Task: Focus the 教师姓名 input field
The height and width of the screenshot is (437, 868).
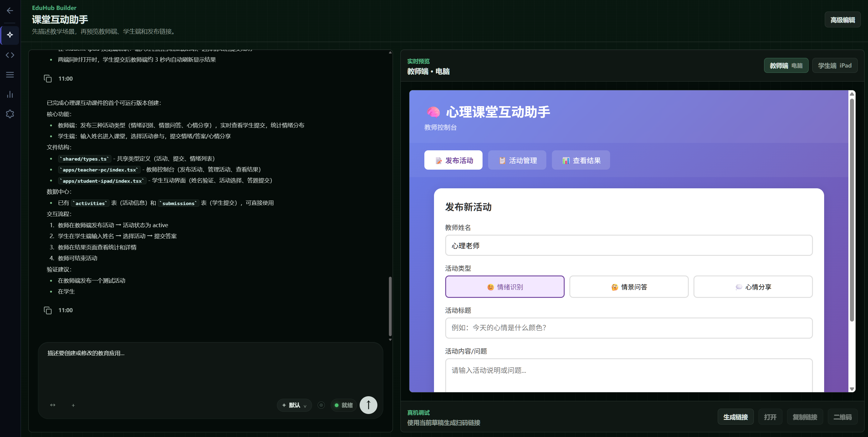Action: tap(629, 246)
